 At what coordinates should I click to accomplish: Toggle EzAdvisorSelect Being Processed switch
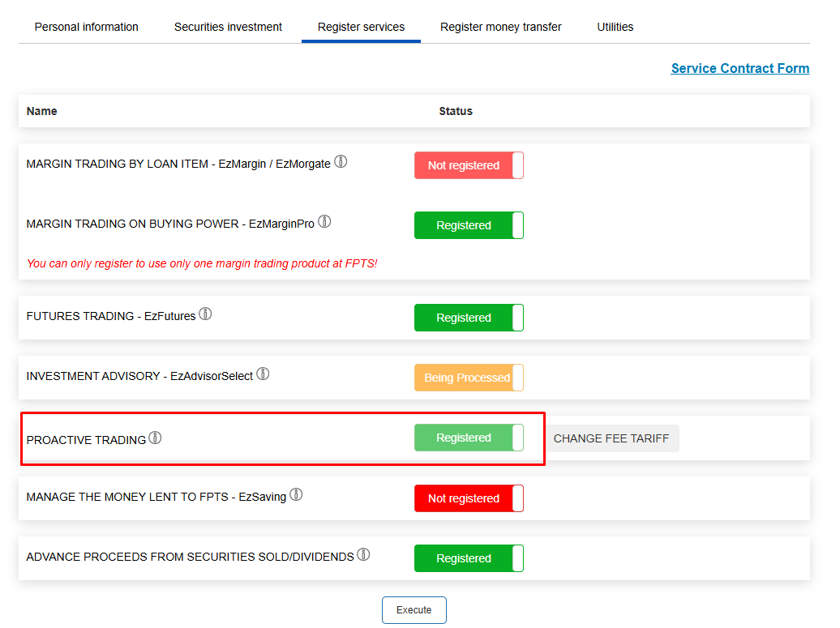(469, 378)
